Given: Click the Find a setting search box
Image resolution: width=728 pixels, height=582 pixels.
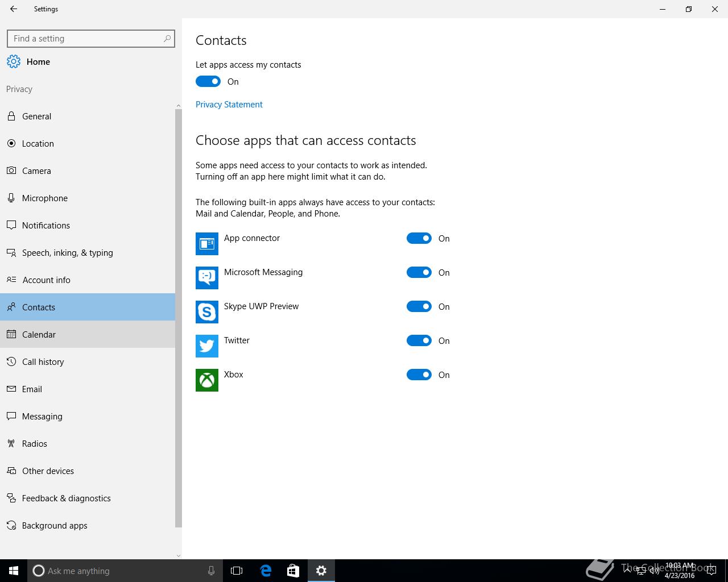Looking at the screenshot, I should point(91,39).
